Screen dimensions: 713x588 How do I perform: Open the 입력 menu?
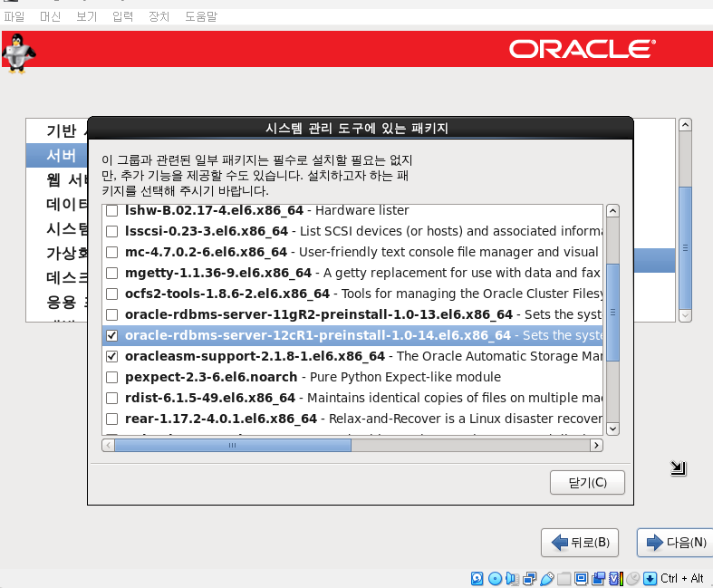point(123,17)
